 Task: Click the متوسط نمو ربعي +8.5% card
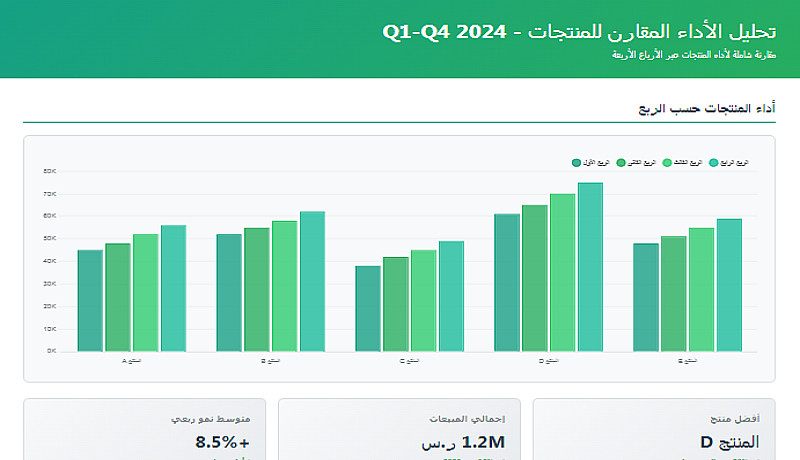pos(144,430)
